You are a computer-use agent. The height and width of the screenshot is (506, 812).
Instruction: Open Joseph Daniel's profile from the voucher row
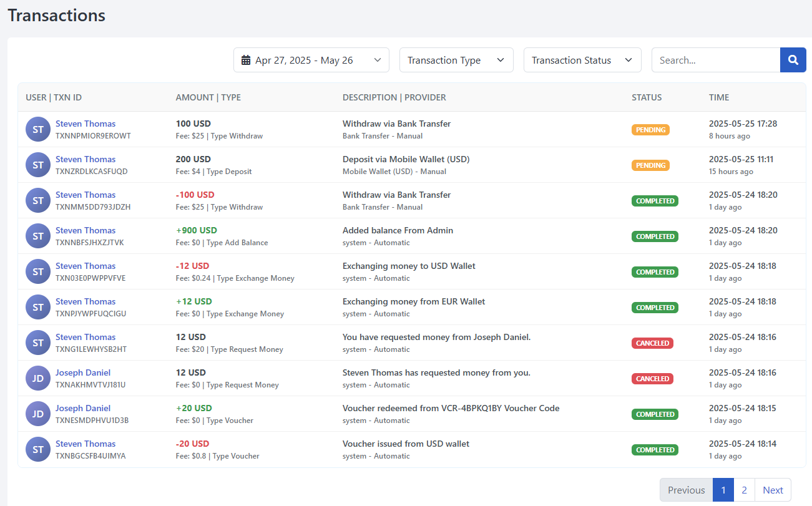[83, 407]
